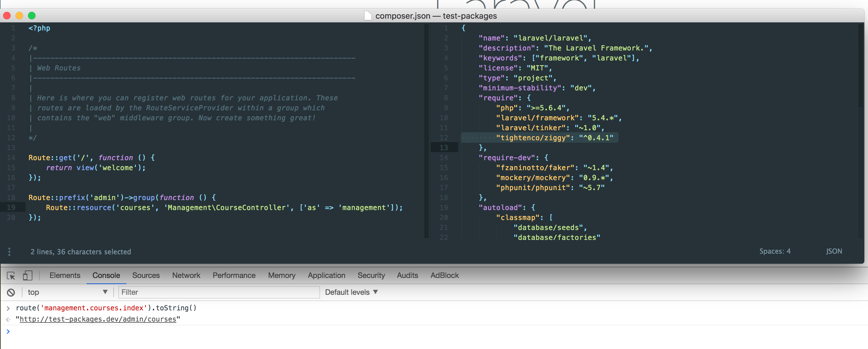Select the inspect element cursor icon
The width and height of the screenshot is (868, 349).
[11, 275]
